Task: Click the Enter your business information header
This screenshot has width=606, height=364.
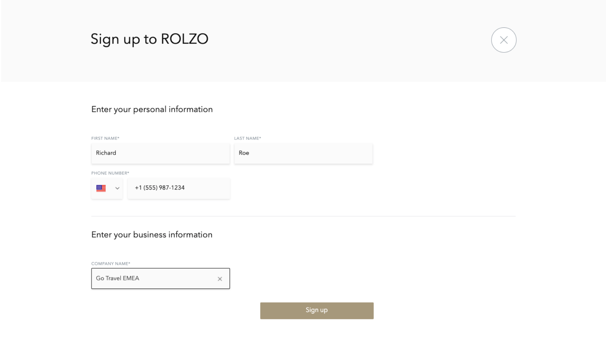Action: click(152, 235)
